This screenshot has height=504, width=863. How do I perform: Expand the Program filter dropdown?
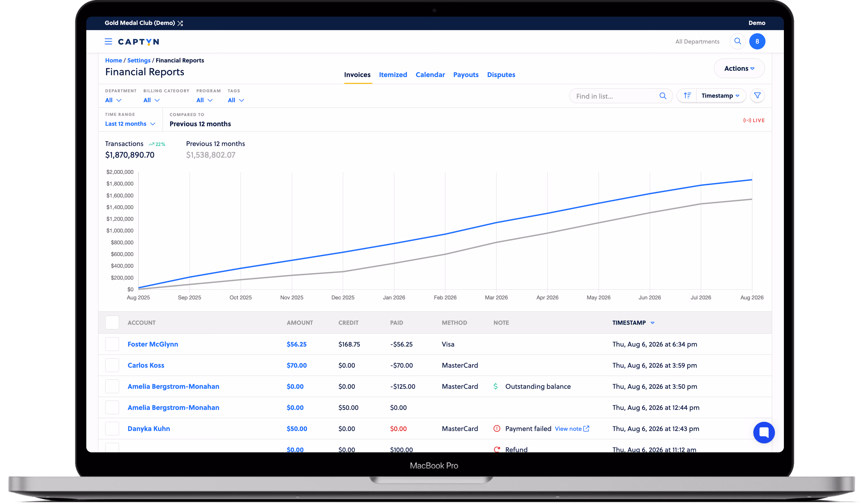pyautogui.click(x=205, y=100)
